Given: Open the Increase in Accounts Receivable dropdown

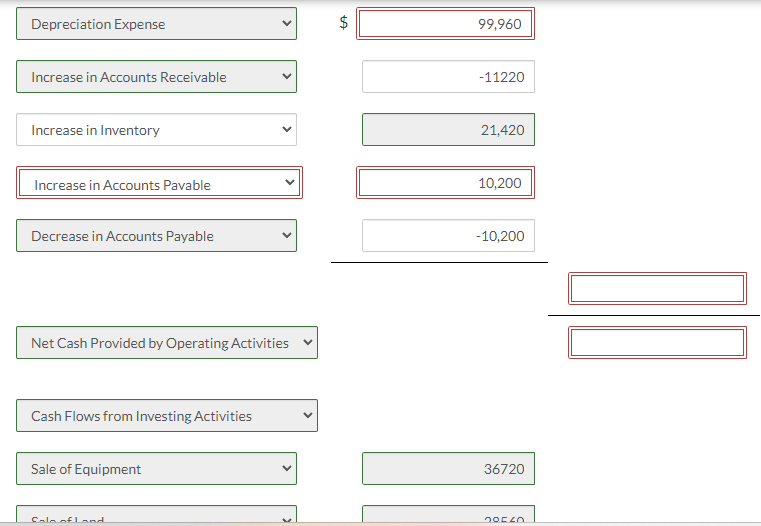Looking at the screenshot, I should click(156, 77).
